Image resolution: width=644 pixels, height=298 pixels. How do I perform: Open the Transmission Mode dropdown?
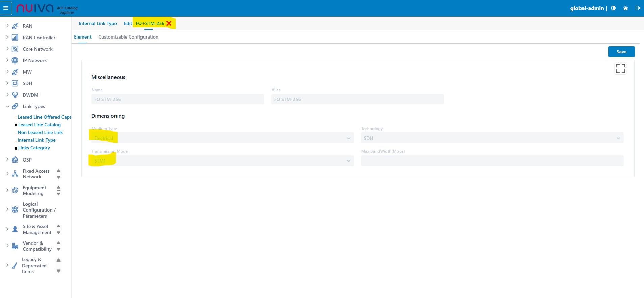click(x=222, y=161)
